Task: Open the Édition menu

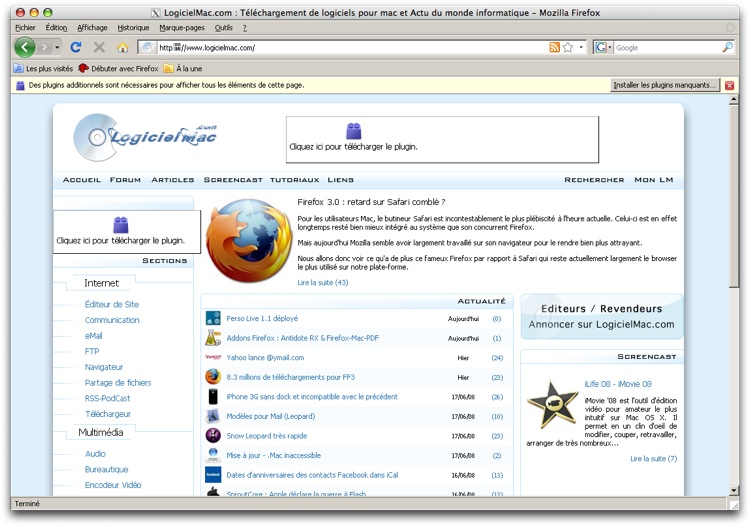Action: [x=56, y=28]
